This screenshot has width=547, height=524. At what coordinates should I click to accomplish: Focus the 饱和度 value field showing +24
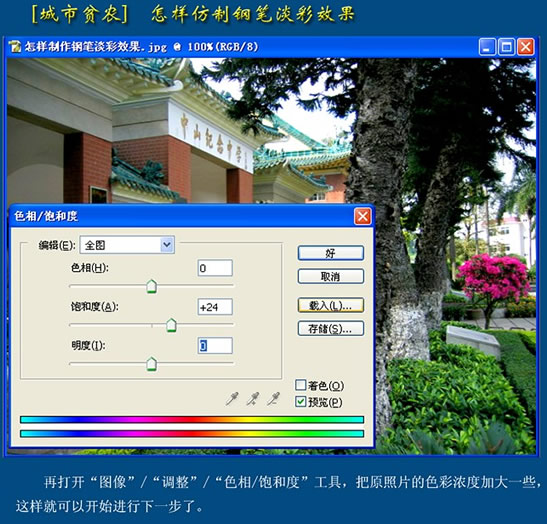(x=215, y=307)
